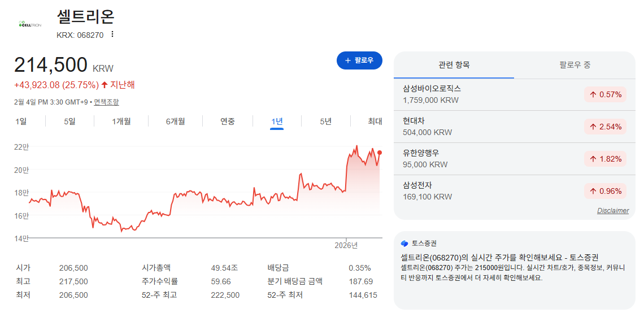
Task: Switch chart to 6개월 range
Action: 175,121
